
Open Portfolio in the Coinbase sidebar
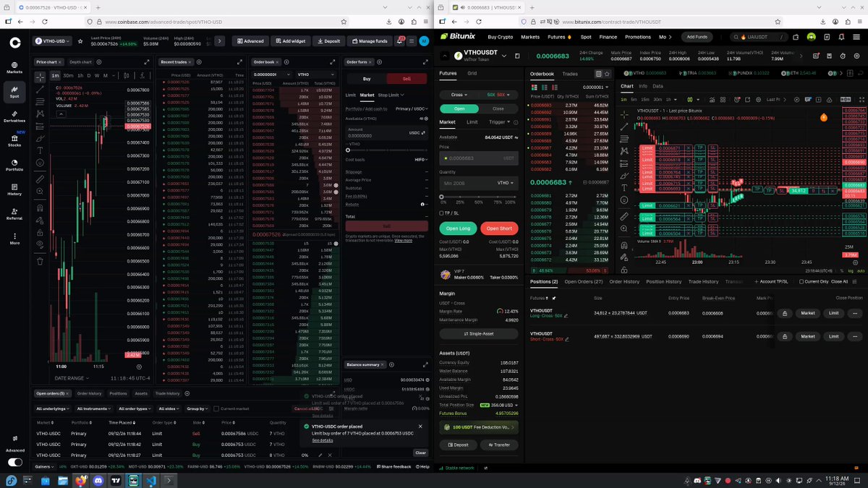point(14,165)
